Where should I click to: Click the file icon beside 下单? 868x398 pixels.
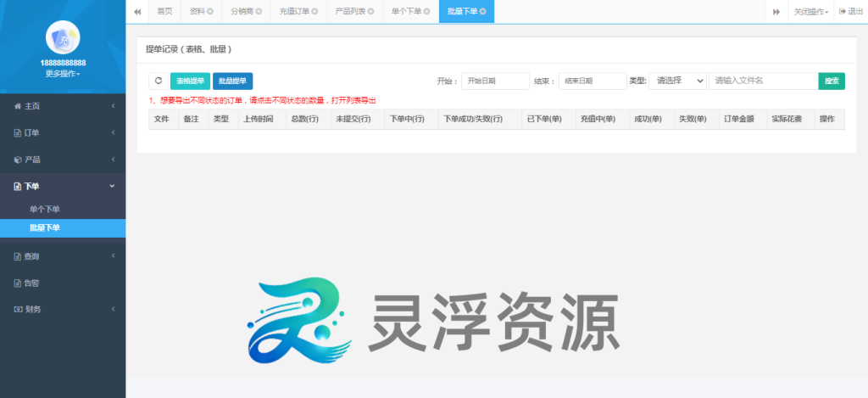coord(18,186)
